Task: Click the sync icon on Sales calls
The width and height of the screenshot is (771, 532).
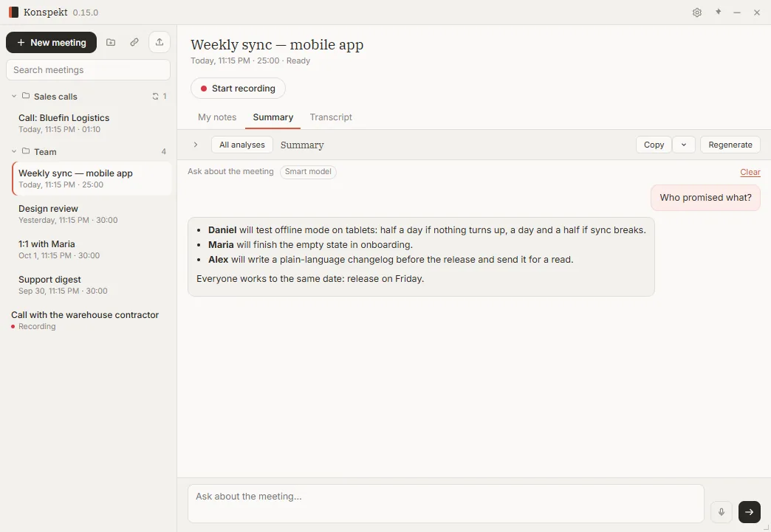Action: [x=155, y=96]
